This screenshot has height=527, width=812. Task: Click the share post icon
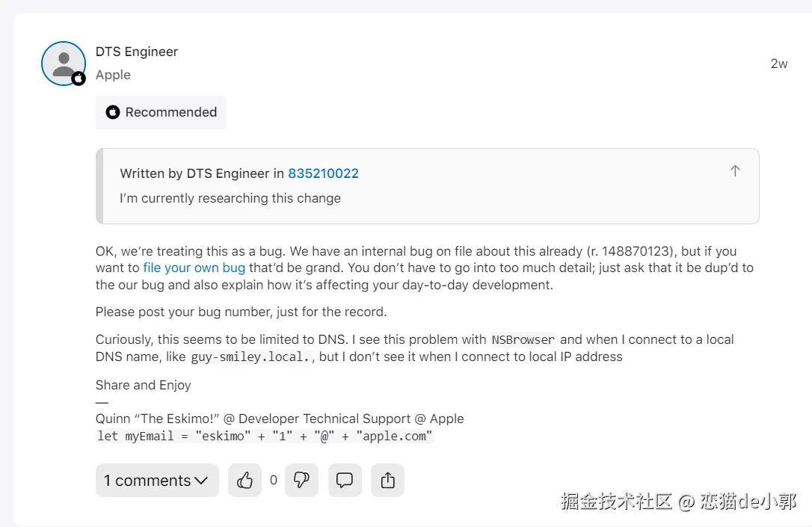click(387, 481)
